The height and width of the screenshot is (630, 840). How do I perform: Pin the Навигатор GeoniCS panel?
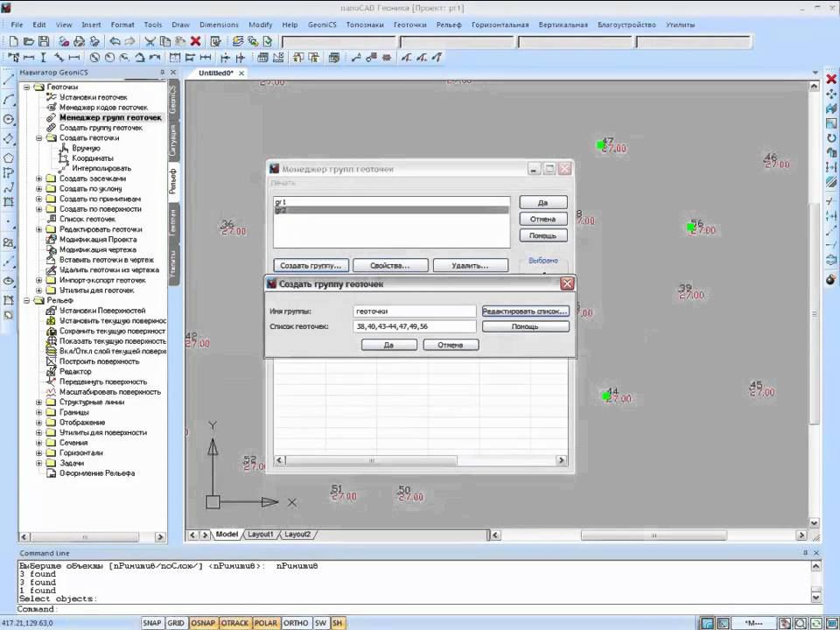162,73
